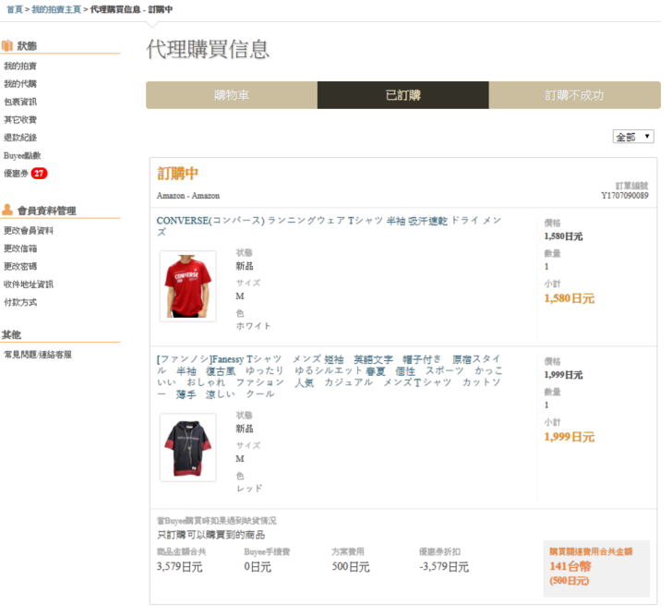Click the 狀態 section book icon
Image resolution: width=672 pixels, height=616 pixels.
[x=6, y=45]
